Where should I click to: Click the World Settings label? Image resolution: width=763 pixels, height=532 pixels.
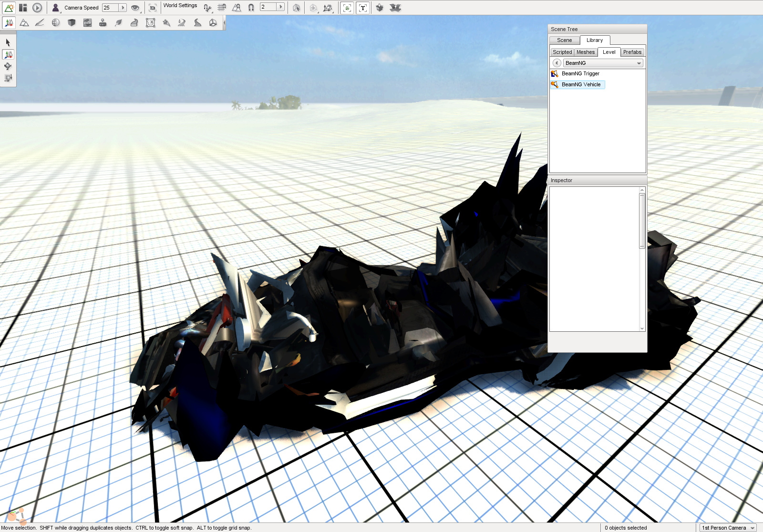(x=180, y=6)
